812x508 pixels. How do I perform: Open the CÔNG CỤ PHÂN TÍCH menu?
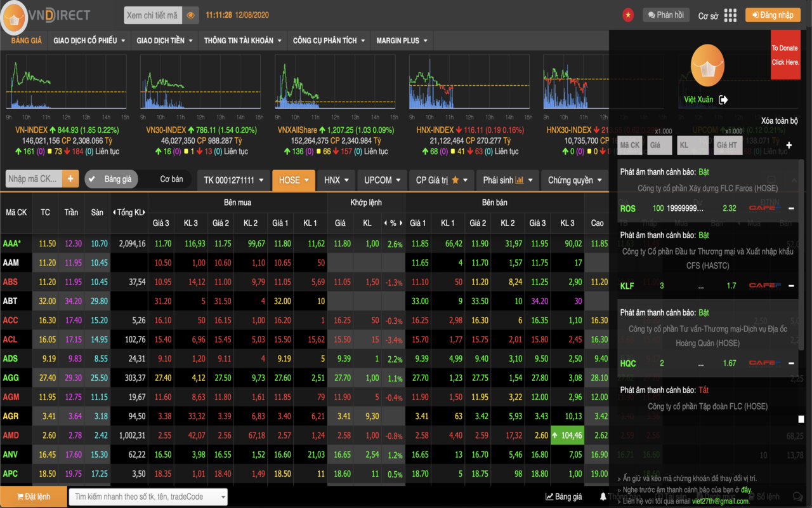tap(329, 41)
